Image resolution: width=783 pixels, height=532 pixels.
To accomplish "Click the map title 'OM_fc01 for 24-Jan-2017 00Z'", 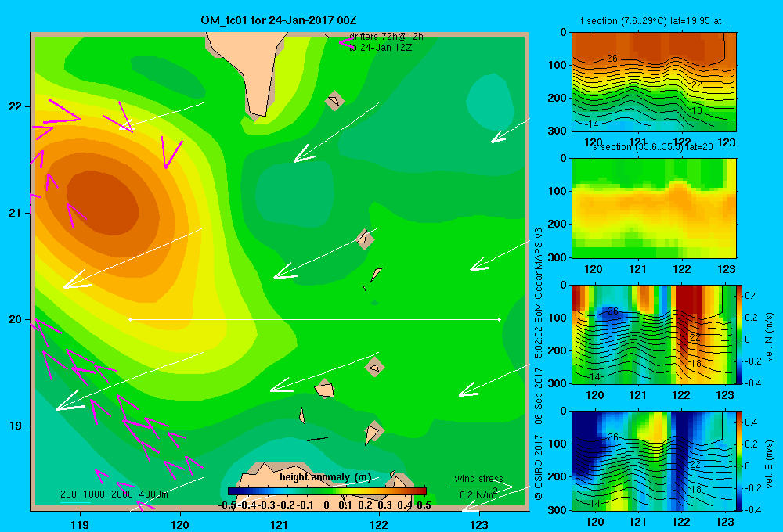I will [x=278, y=20].
